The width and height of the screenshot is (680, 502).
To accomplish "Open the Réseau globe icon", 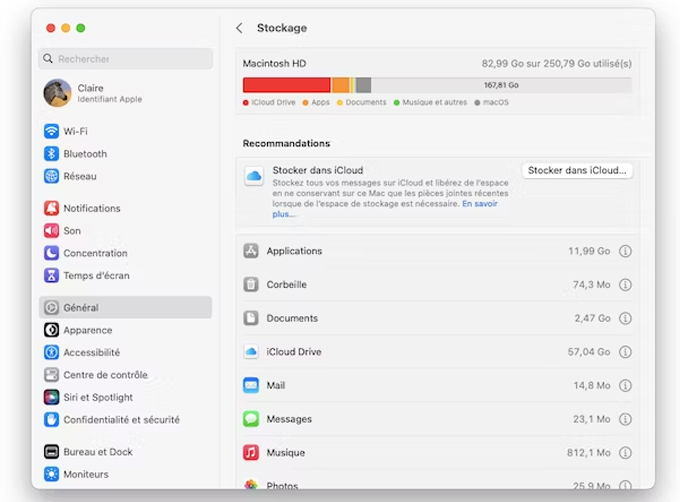I will tap(51, 176).
